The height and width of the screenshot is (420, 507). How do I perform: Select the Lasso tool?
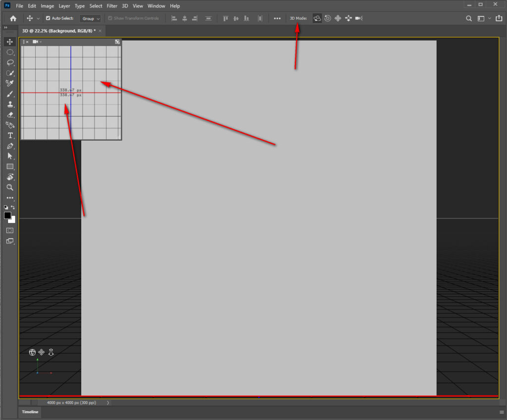[x=9, y=62]
